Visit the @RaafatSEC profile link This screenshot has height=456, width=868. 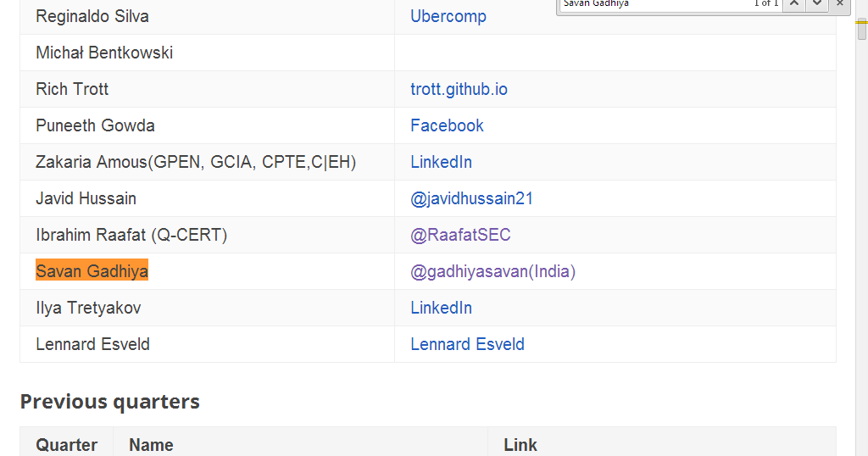point(460,235)
